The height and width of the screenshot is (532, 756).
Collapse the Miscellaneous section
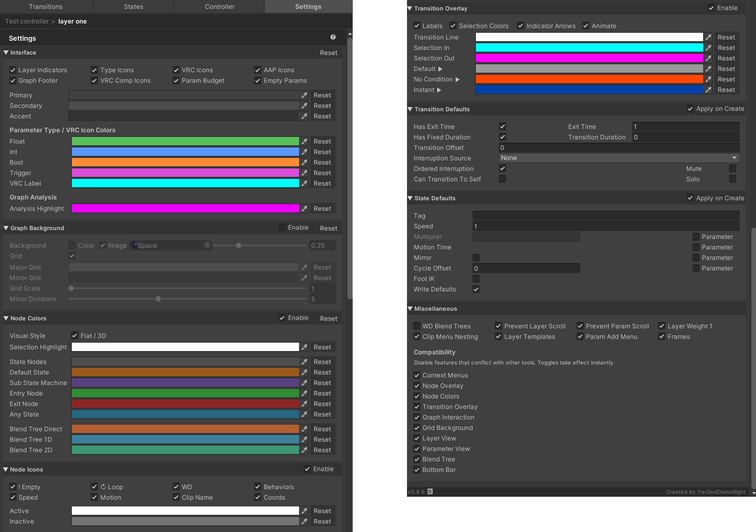410,309
